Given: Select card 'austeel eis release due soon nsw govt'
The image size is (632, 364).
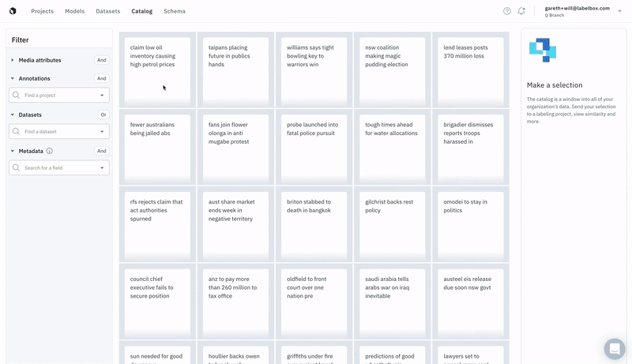Looking at the screenshot, I should 470,302.
